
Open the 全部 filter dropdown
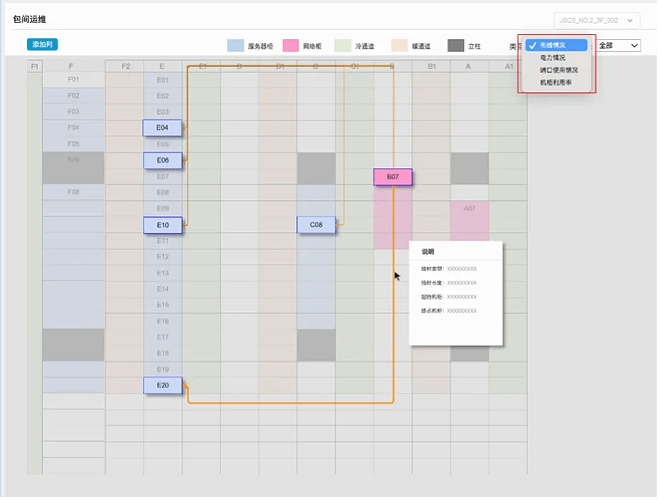point(618,45)
